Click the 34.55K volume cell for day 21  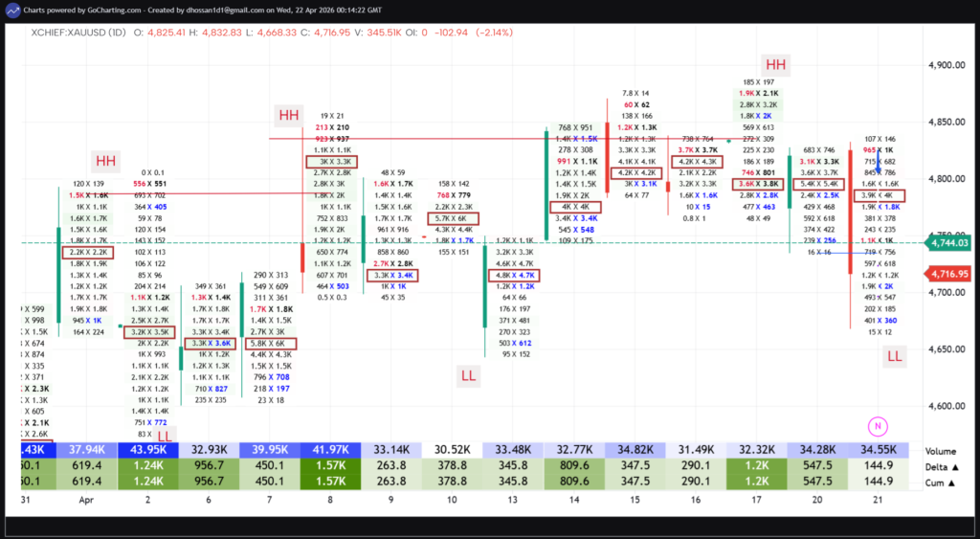pos(879,450)
